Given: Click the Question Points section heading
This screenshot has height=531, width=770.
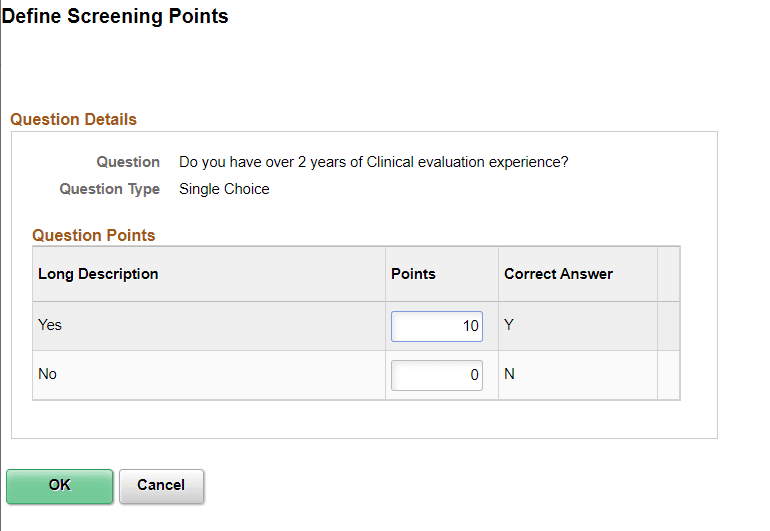Looking at the screenshot, I should tap(94, 236).
